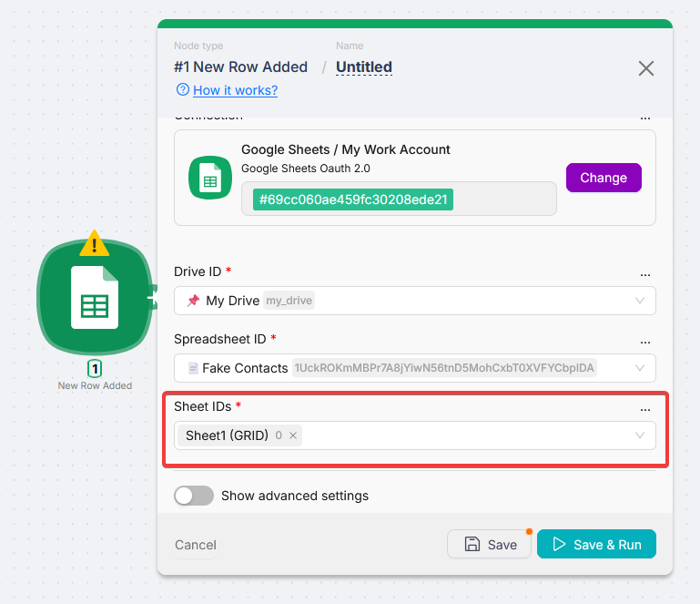
Task: Click the help icon beside How it works
Action: (x=183, y=90)
